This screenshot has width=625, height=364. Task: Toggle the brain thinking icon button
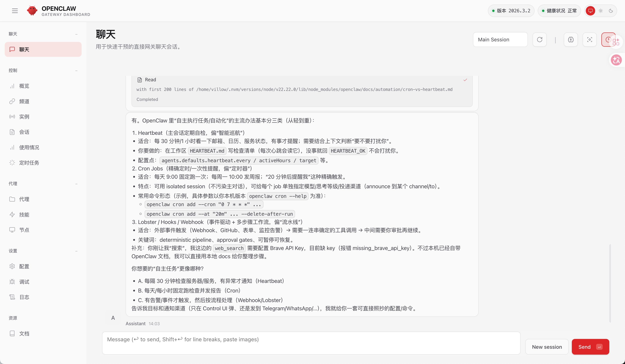click(x=571, y=40)
